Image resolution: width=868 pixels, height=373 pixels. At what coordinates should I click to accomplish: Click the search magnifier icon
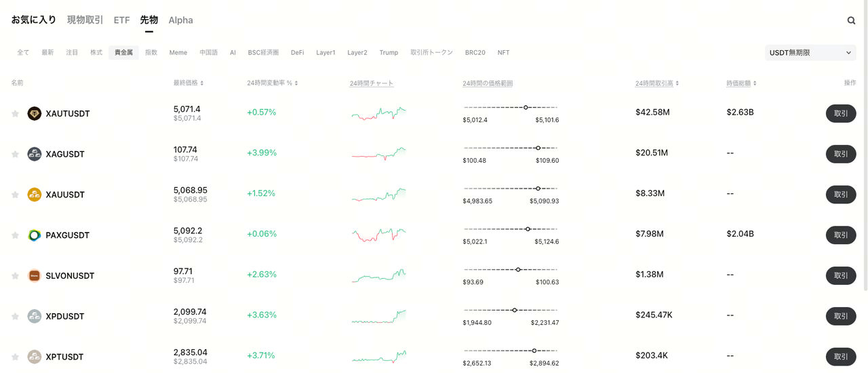click(851, 20)
